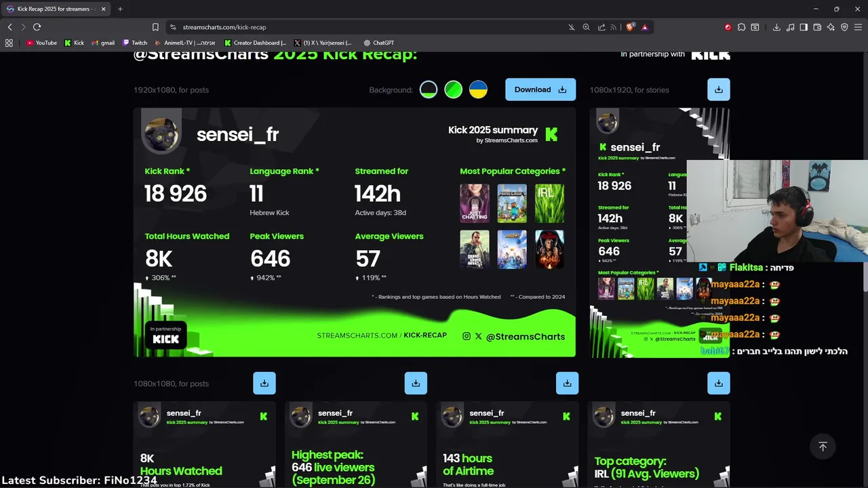Image resolution: width=868 pixels, height=488 pixels.
Task: Download the 143 hours of Airtime card
Action: click(567, 383)
